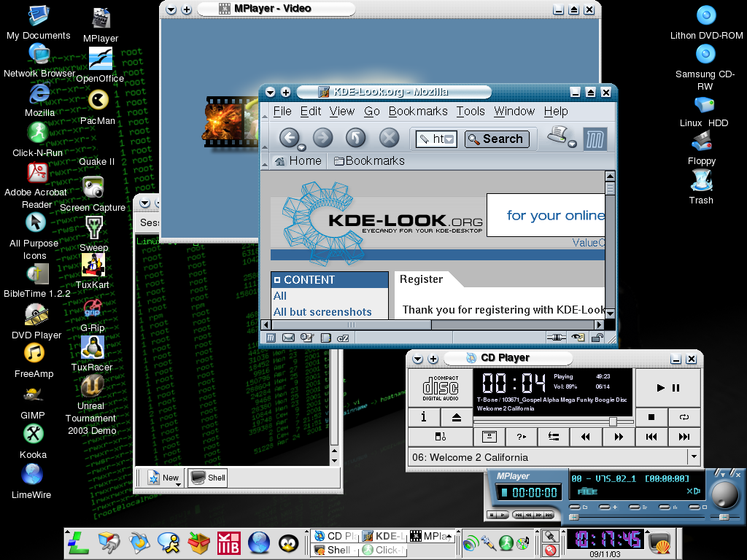
Task: Click New session button in Konsole
Action: pyautogui.click(x=164, y=478)
